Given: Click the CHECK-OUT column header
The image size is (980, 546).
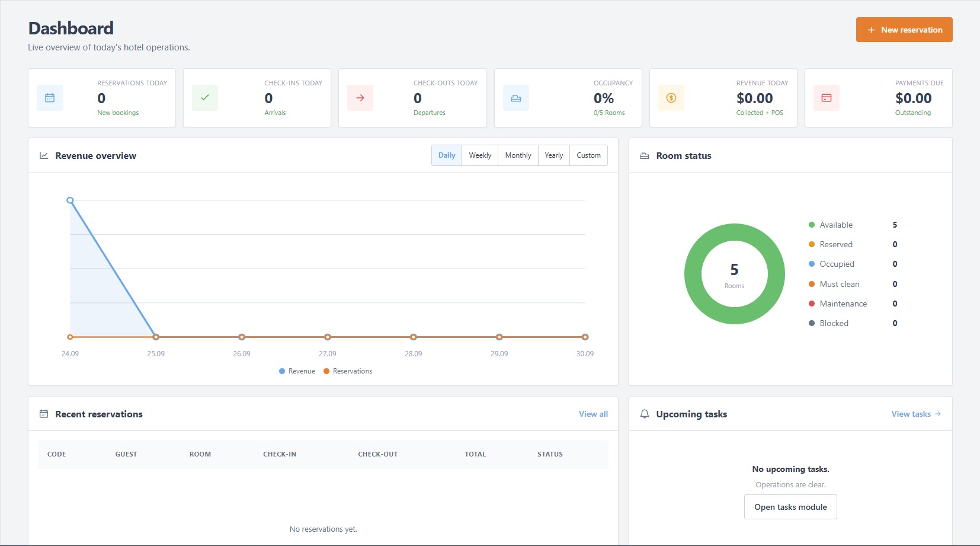Looking at the screenshot, I should (x=378, y=454).
